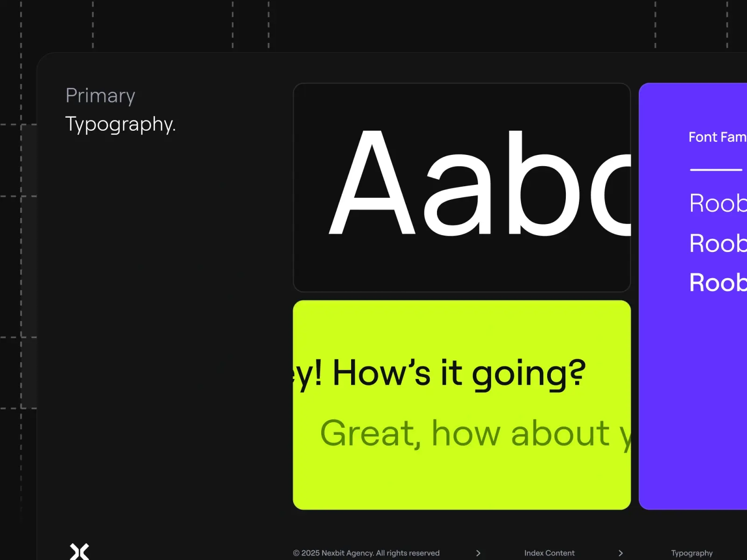Choose the bold weight Roobert sample
Image resolution: width=747 pixels, height=560 pixels.
718,283
